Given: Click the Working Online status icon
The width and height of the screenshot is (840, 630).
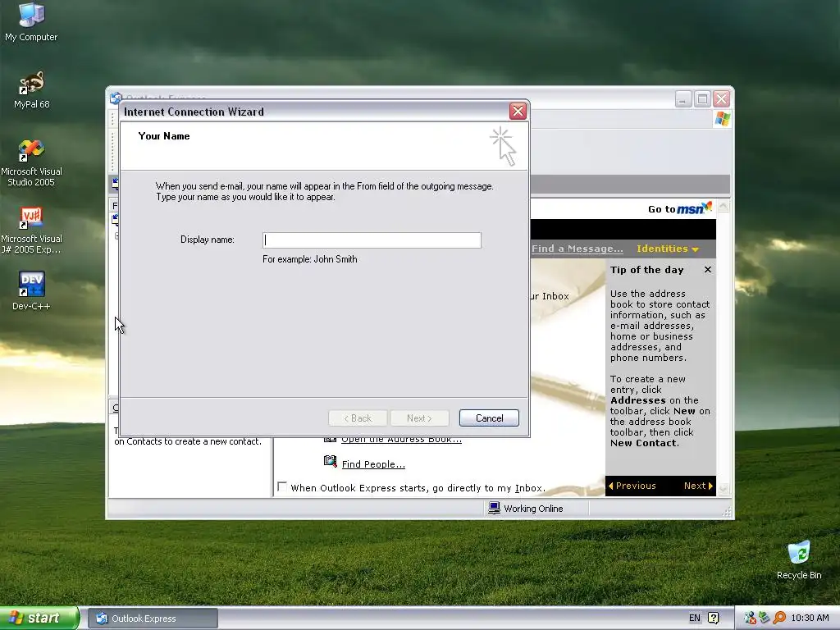Looking at the screenshot, I should point(494,508).
